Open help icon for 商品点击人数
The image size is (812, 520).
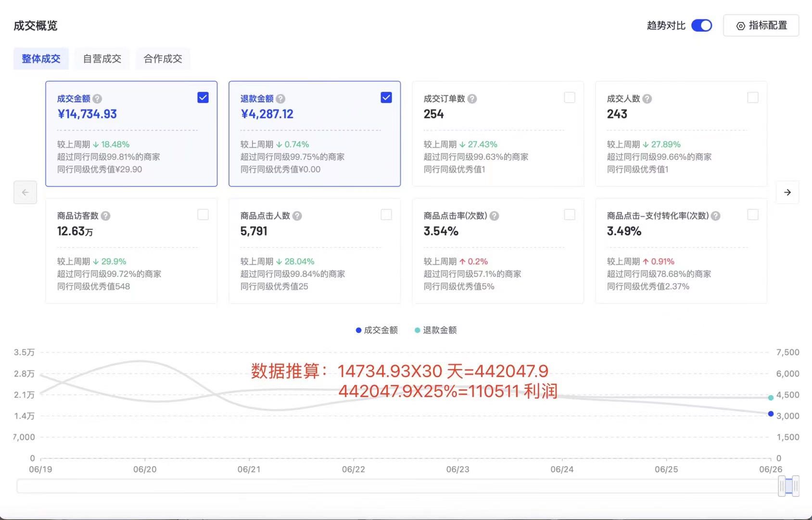(297, 216)
